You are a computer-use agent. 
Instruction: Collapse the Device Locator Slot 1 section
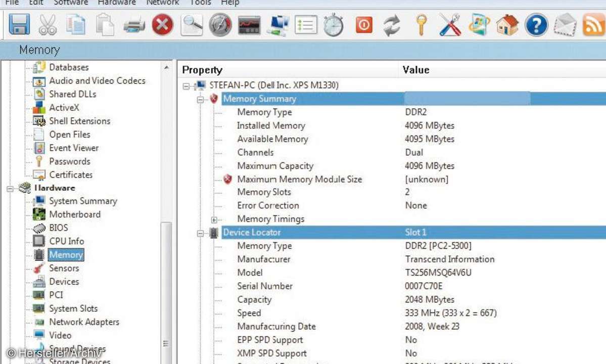click(x=200, y=233)
